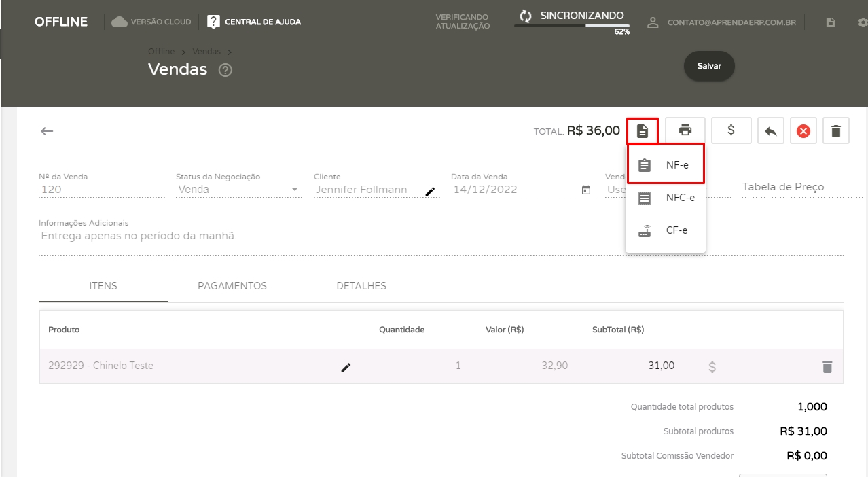868x477 pixels.
Task: Remove Chinelo Teste item with trash icon
Action: (827, 367)
